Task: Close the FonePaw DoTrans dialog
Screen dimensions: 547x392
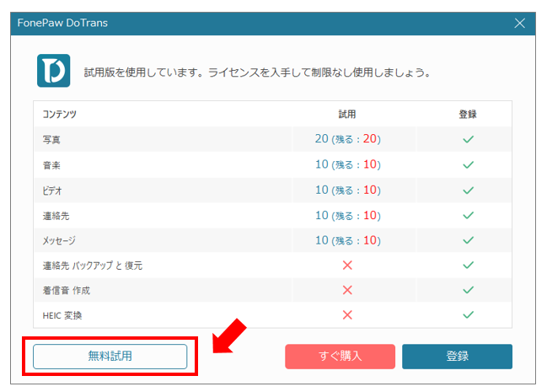Action: 519,24
